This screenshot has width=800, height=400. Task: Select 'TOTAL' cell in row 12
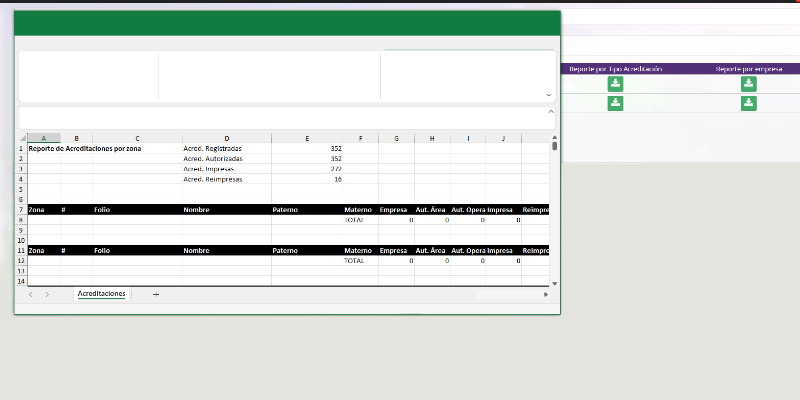coord(361,261)
